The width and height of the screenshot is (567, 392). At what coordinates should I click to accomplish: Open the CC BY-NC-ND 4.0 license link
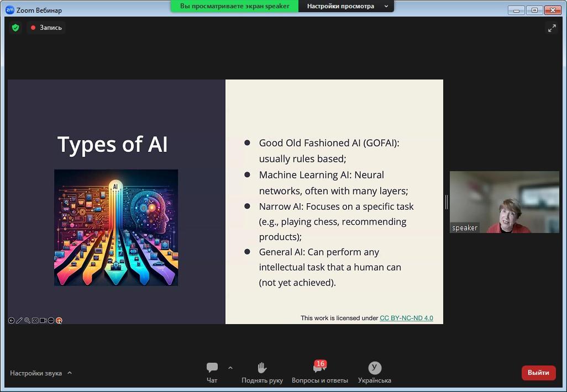[x=406, y=318]
